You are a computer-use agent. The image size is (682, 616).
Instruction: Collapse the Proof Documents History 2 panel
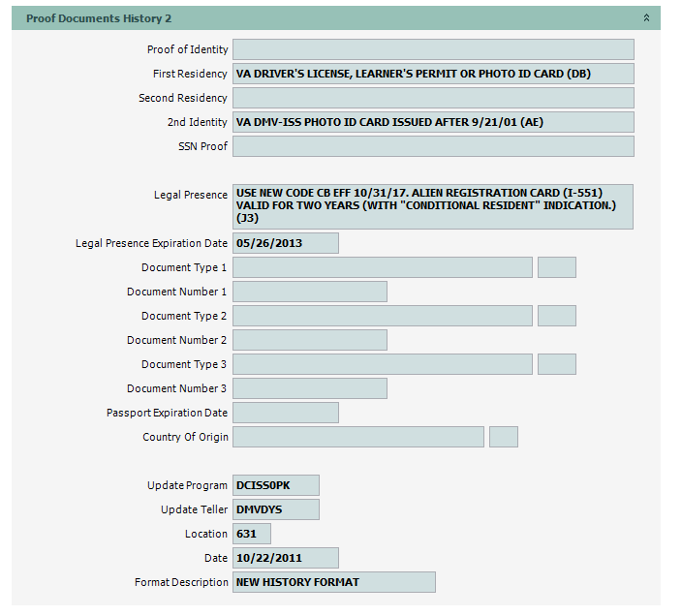pyautogui.click(x=646, y=18)
